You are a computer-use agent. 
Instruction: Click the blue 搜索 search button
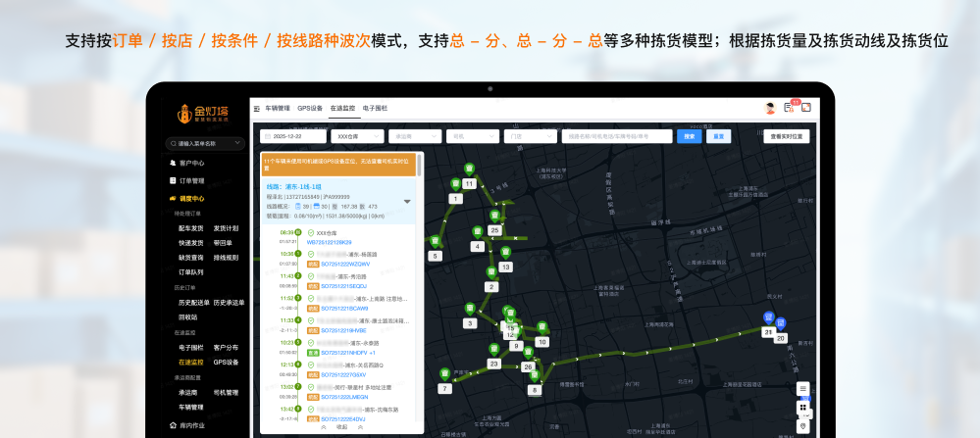(689, 136)
